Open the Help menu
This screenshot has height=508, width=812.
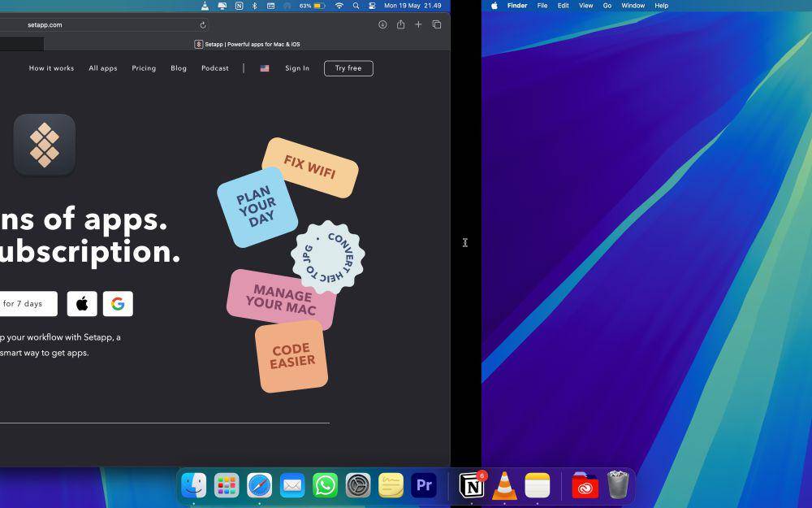point(662,6)
